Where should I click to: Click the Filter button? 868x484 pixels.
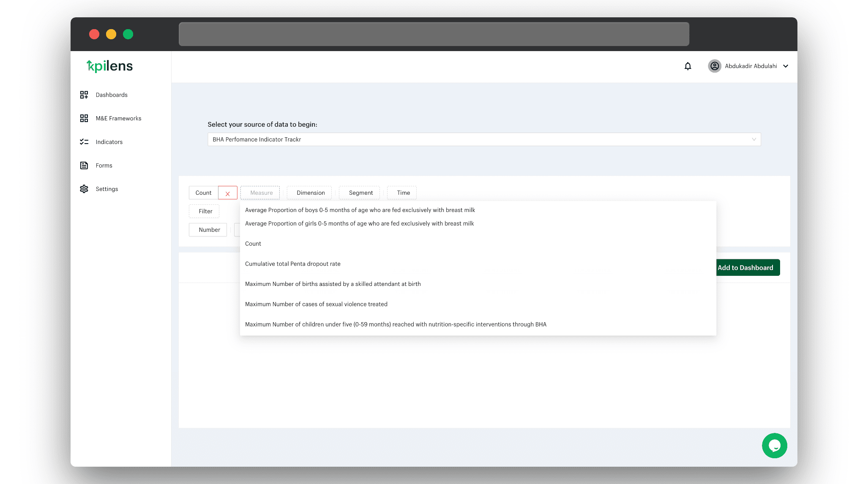tap(205, 211)
